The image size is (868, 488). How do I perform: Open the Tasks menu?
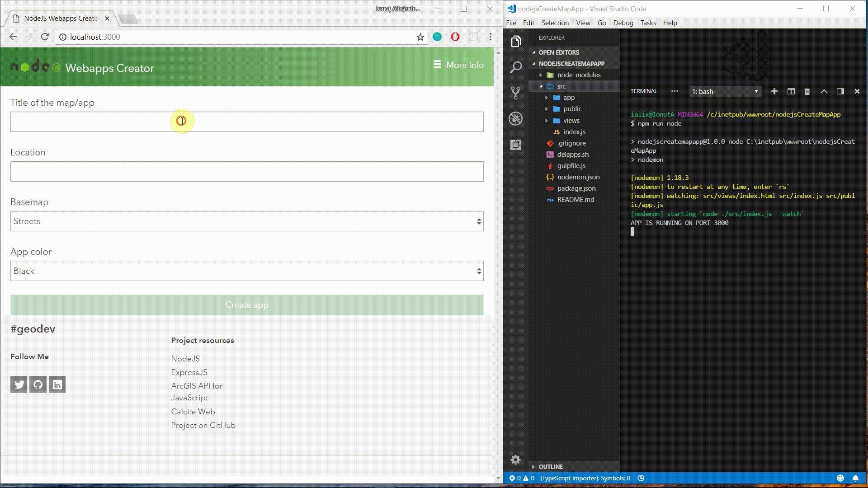[x=648, y=23]
